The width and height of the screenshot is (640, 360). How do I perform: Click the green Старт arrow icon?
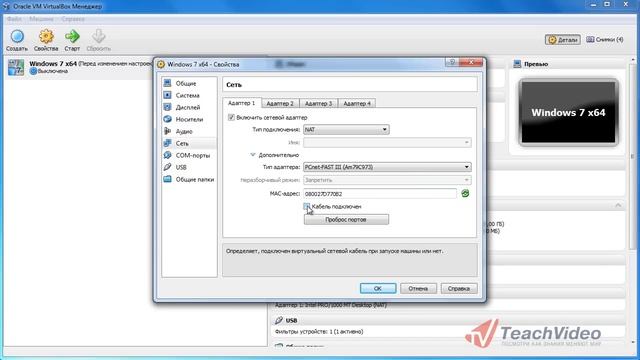pos(72,36)
